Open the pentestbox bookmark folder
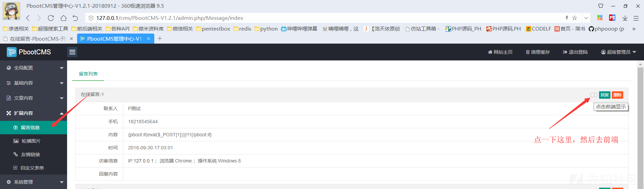644x189 pixels. pos(213,29)
